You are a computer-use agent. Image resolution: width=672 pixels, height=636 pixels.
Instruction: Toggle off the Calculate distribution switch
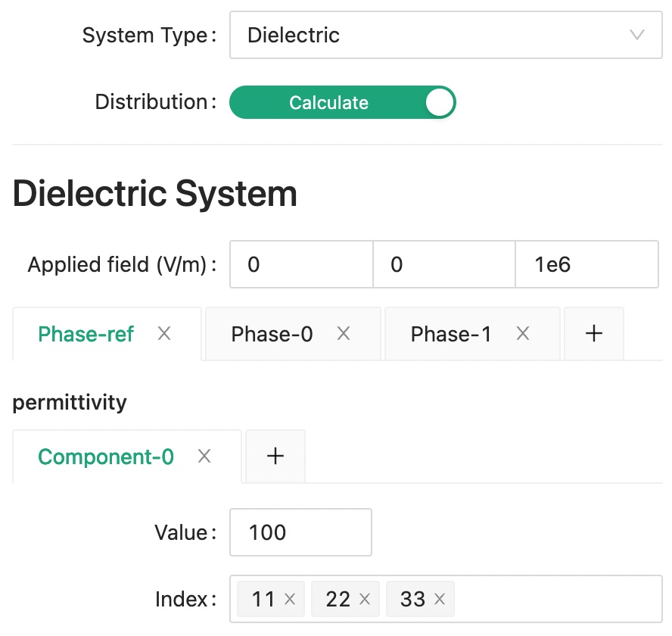343,102
